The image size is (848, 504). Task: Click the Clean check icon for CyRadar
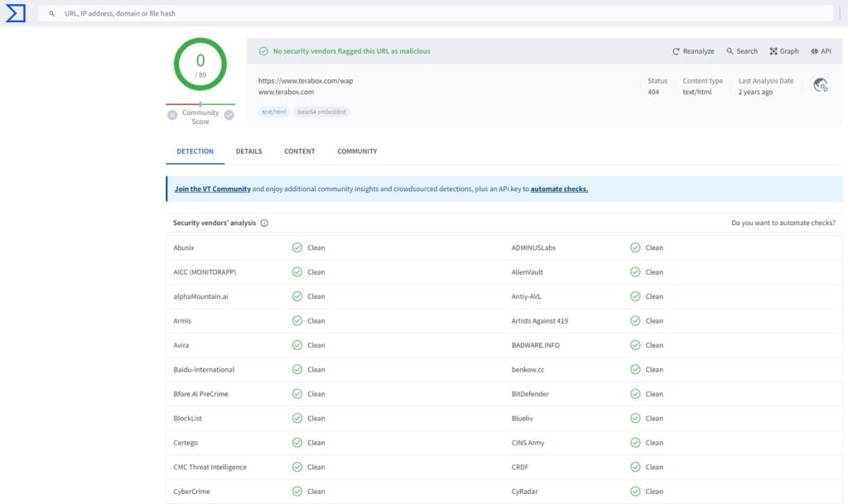click(x=635, y=491)
